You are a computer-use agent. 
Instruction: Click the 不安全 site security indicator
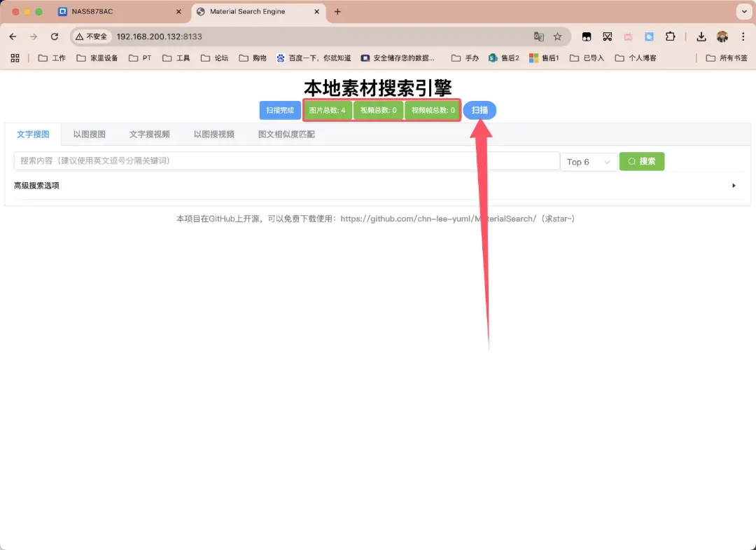92,36
